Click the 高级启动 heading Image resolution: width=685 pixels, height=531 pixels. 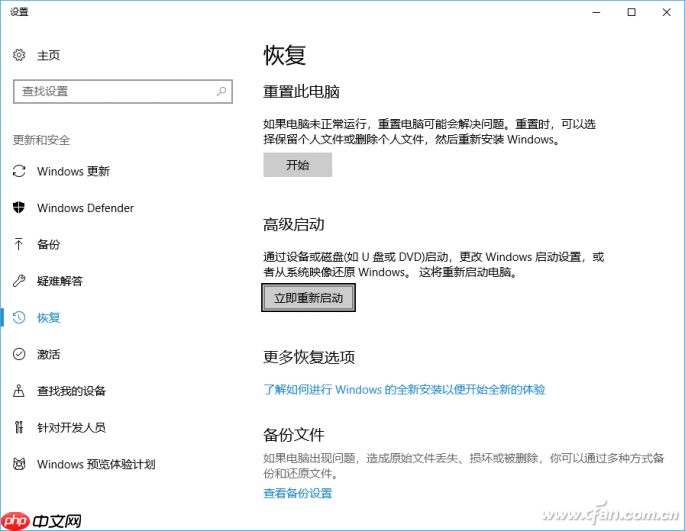294,225
